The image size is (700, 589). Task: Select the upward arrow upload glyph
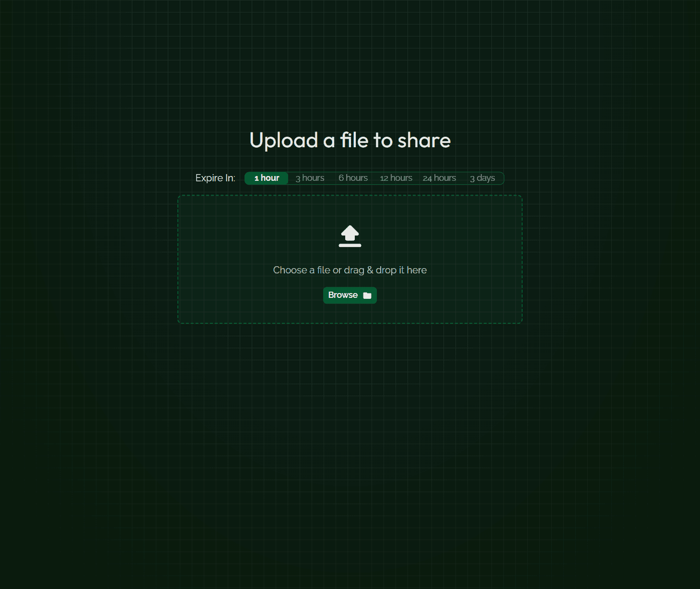350,232
